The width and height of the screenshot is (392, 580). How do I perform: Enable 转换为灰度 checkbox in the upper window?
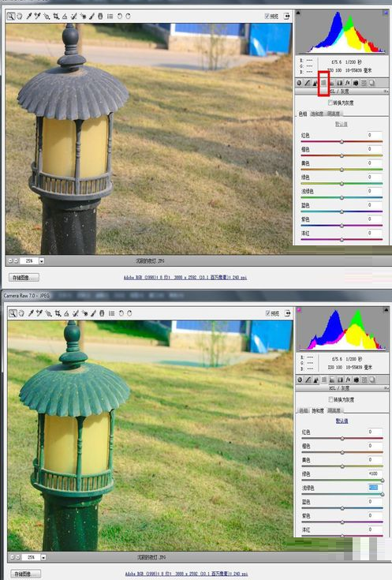[x=330, y=103]
